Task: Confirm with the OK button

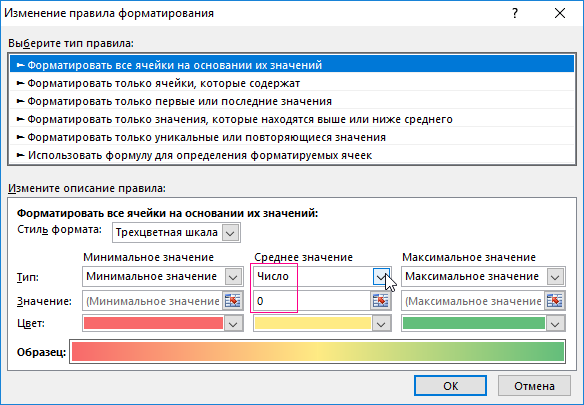Action: (450, 386)
